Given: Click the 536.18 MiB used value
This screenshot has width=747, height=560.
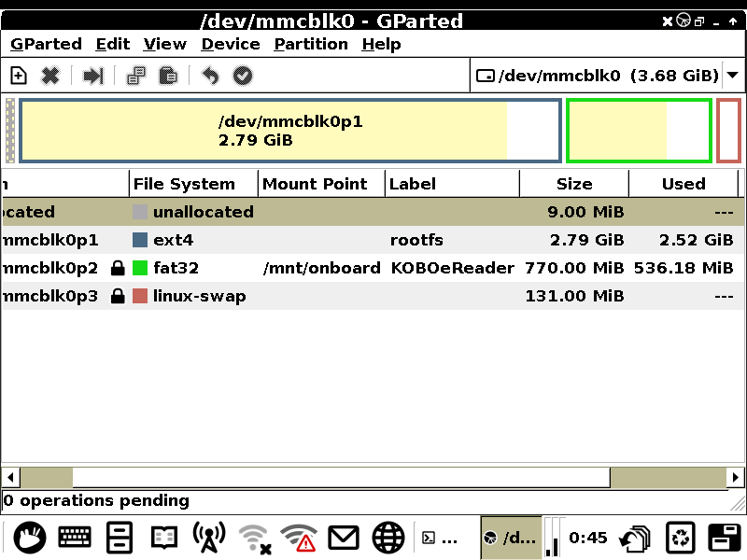Looking at the screenshot, I should 684,268.
